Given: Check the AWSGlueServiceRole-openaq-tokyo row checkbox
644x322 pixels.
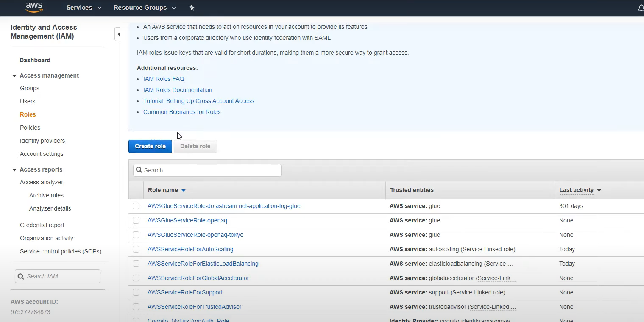Looking at the screenshot, I should pos(136,235).
